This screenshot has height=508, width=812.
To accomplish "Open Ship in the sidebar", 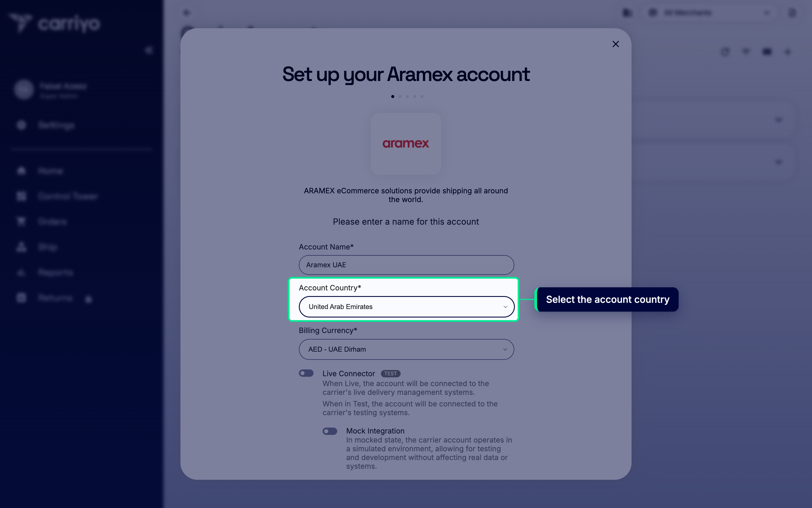I will click(48, 247).
